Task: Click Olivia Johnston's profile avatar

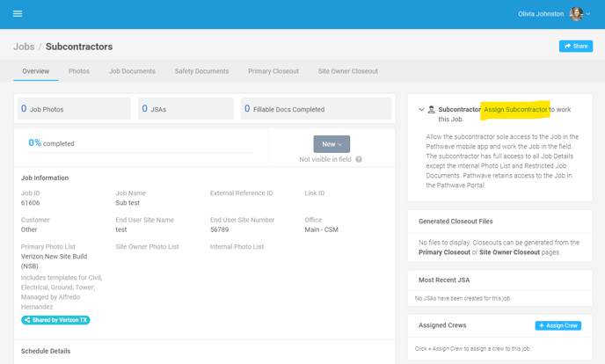Action: (x=576, y=14)
